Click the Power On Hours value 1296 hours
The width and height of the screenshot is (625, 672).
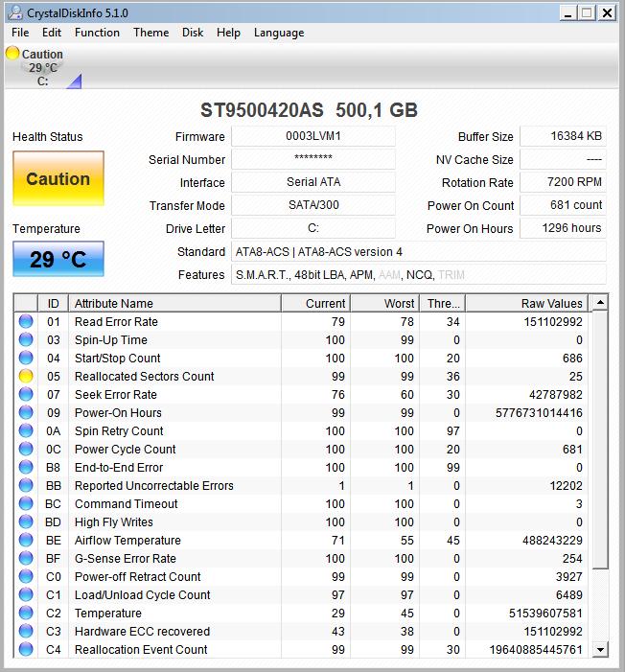coord(564,228)
